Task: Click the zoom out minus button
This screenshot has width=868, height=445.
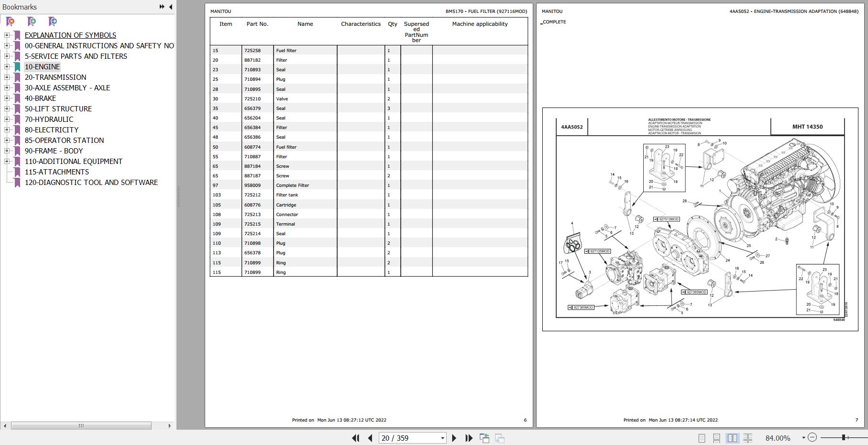Action: [x=812, y=437]
